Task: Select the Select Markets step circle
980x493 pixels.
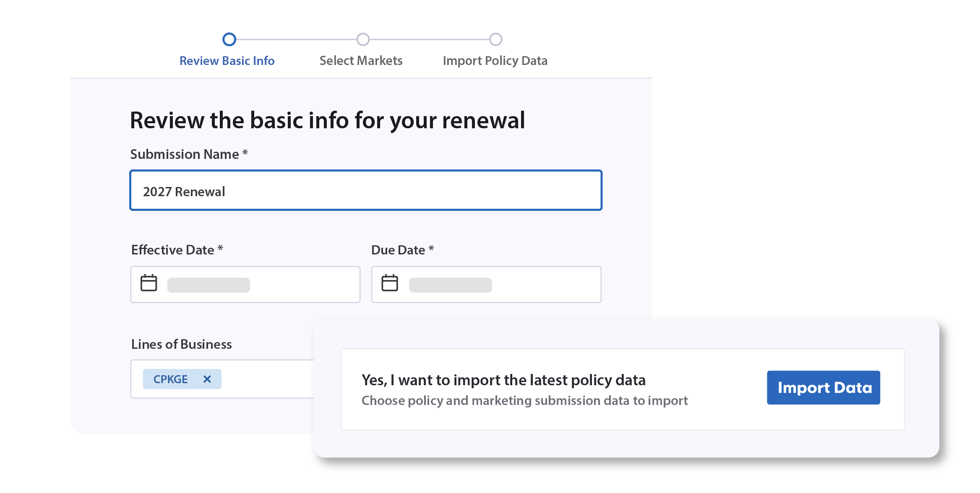Action: [363, 39]
